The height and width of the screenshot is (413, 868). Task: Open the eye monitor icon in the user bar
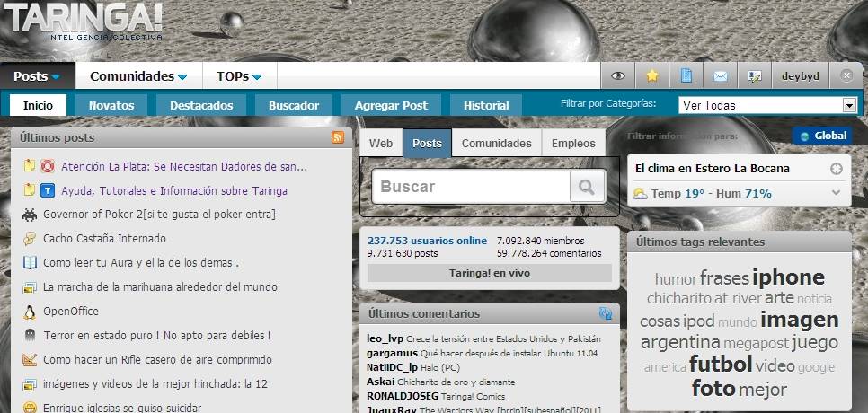pos(618,76)
